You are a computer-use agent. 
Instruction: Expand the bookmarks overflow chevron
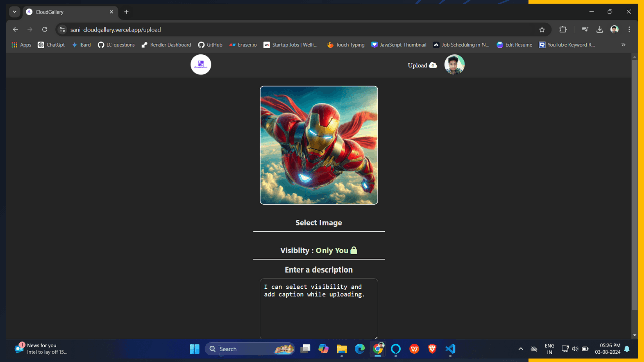623,45
